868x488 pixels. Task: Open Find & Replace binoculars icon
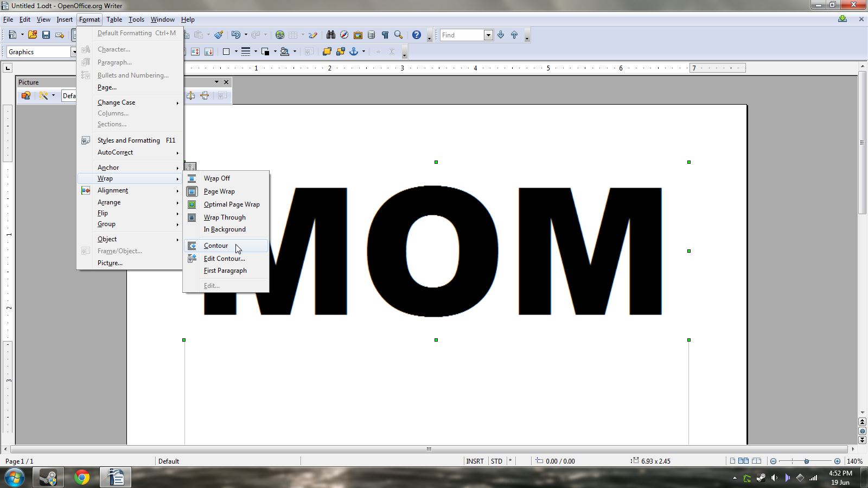click(x=331, y=35)
